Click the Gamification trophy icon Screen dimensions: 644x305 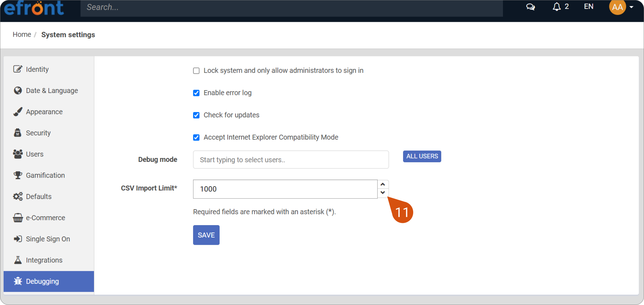[18, 175]
